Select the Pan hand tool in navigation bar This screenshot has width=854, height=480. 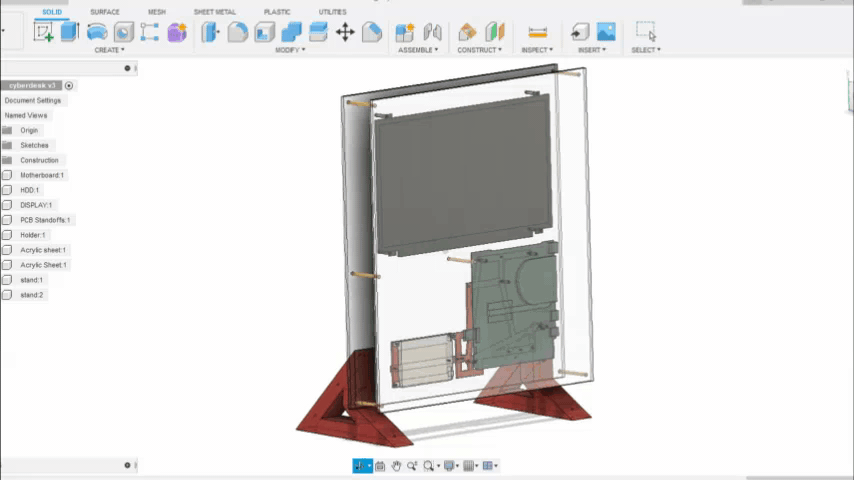click(x=396, y=466)
